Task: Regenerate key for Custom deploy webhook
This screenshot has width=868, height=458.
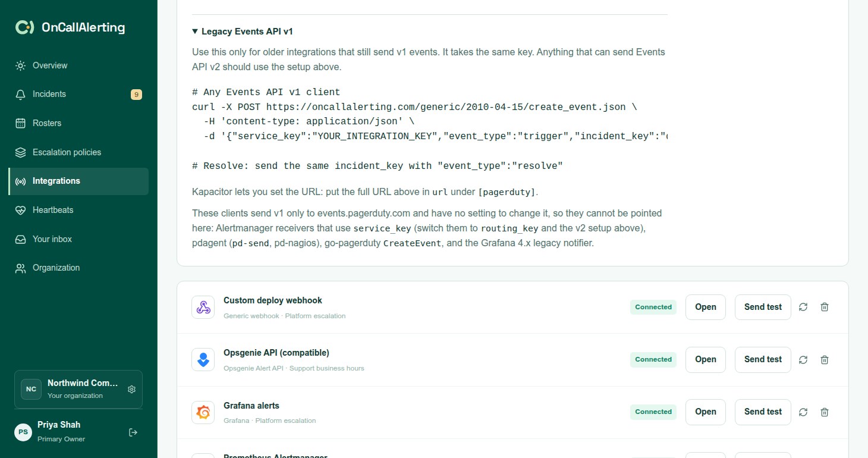Action: pyautogui.click(x=803, y=307)
